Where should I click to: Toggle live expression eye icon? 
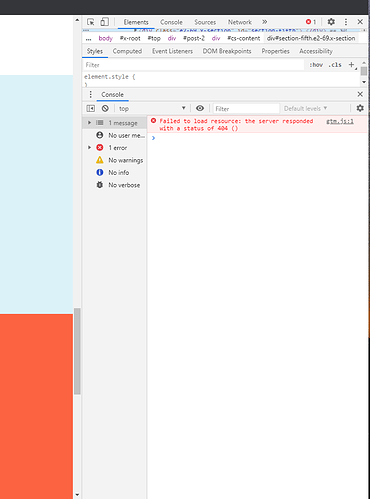(x=200, y=108)
